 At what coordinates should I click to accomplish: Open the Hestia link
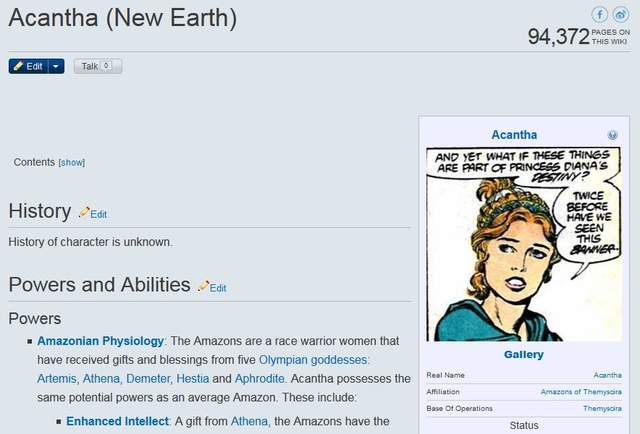point(194,378)
